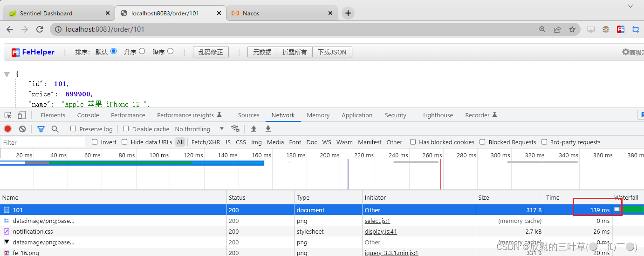This screenshot has height=256, width=644.
Task: Toggle the device toolbar icon
Action: (22, 115)
